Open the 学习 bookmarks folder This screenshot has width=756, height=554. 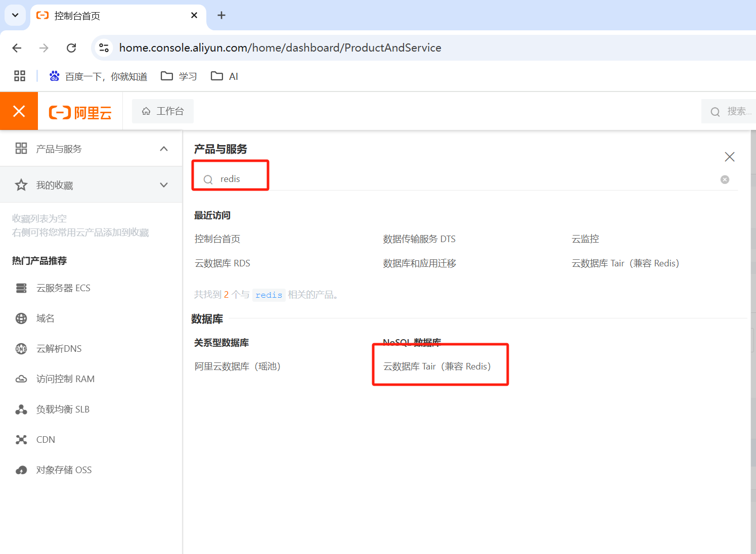(x=178, y=76)
